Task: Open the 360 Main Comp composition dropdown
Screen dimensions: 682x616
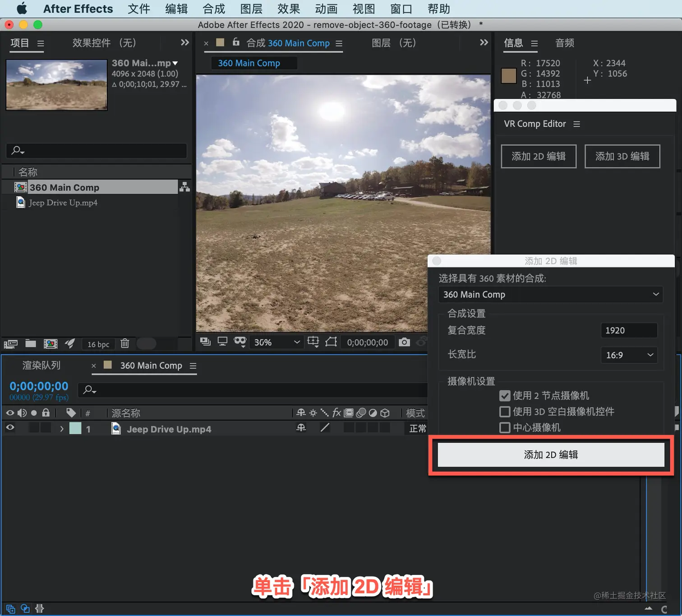Action: click(550, 294)
